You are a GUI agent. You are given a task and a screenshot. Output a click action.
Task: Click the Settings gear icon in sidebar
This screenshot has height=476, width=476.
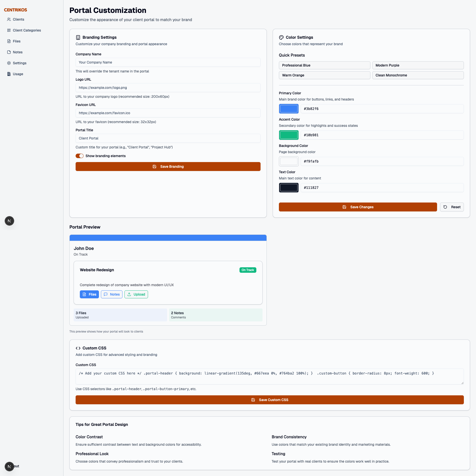tap(9, 63)
